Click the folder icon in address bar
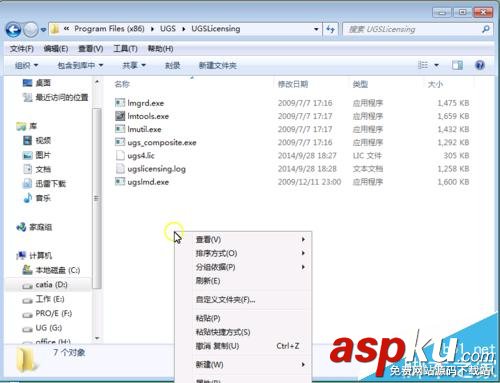The height and width of the screenshot is (383, 500). [x=55, y=29]
